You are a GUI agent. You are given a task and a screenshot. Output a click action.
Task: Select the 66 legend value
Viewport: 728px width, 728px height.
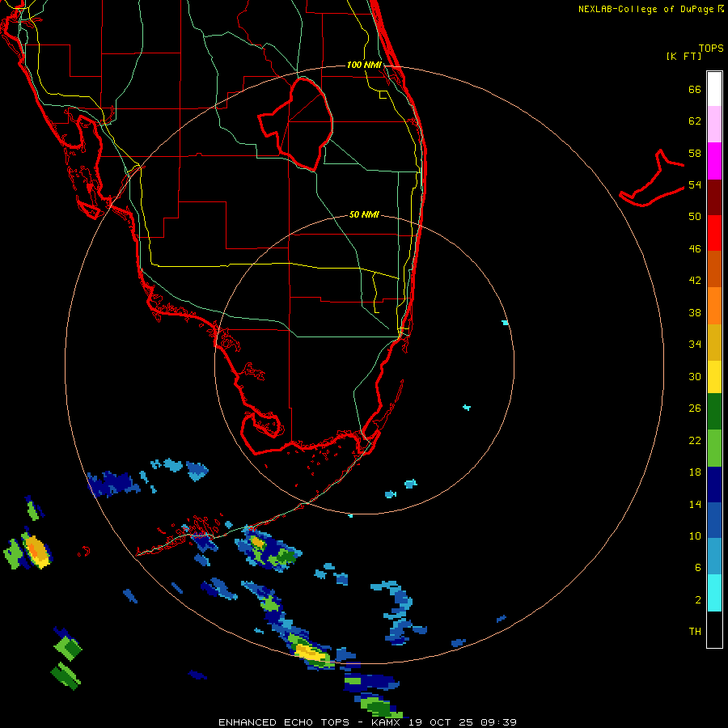pos(695,89)
